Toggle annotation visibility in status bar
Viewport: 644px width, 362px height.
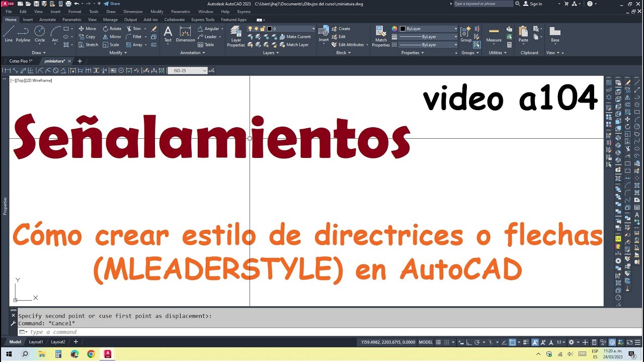[x=535, y=342]
